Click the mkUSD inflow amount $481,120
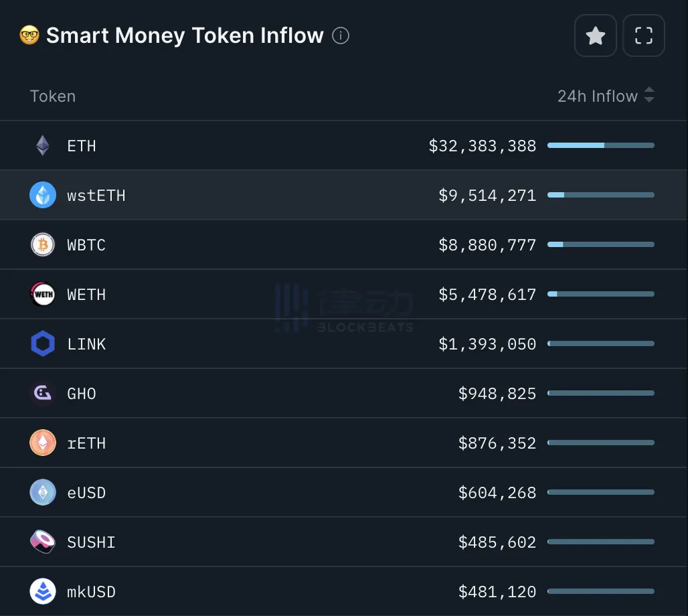Screen dimensions: 688x616 pos(497,591)
